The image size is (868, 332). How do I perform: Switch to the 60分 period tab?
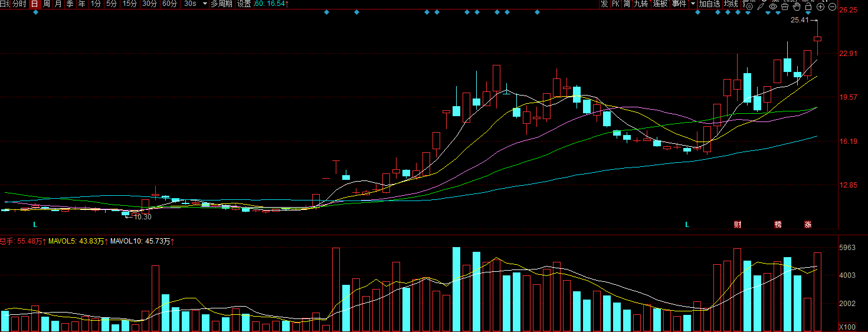[169, 4]
